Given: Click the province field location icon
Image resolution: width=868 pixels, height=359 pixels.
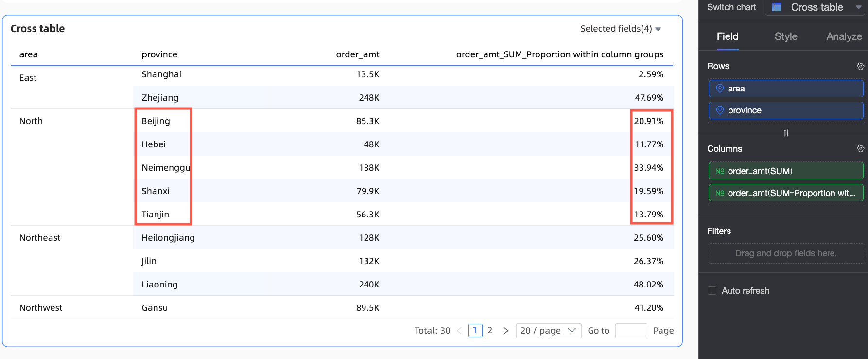Looking at the screenshot, I should [720, 110].
